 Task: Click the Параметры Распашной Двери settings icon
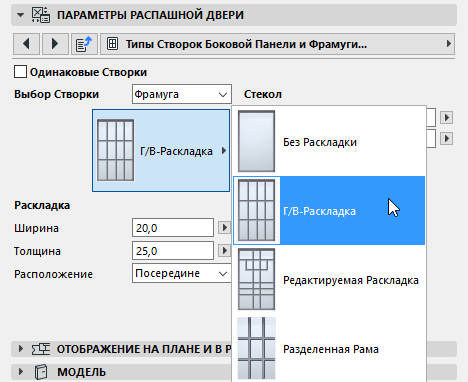(41, 15)
